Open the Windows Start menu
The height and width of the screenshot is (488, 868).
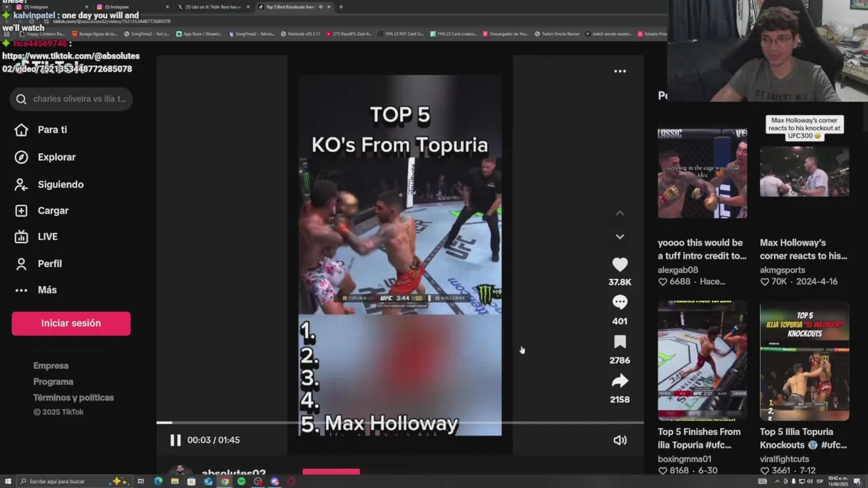pos(7,481)
